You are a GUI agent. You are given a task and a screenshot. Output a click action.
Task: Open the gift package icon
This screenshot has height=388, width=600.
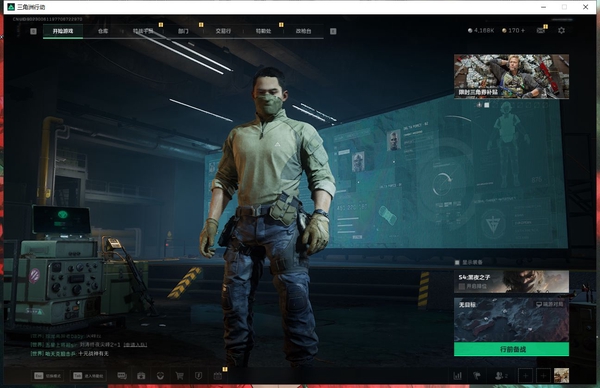click(141, 376)
